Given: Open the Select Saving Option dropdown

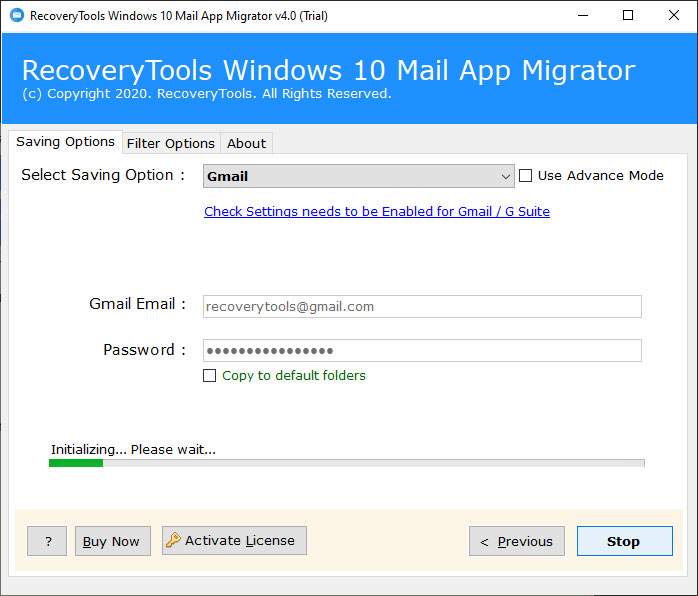Looking at the screenshot, I should [x=358, y=176].
